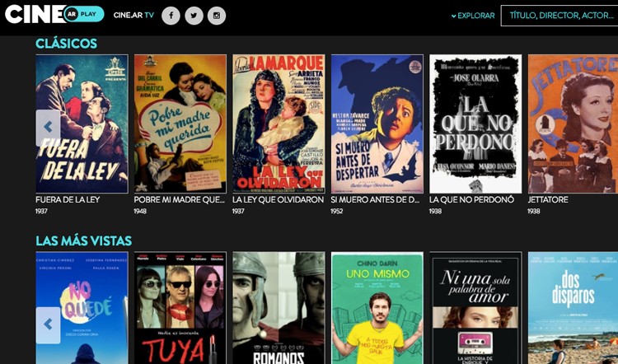Open La Que No Perdonó poster
618x364 pixels.
coord(475,124)
